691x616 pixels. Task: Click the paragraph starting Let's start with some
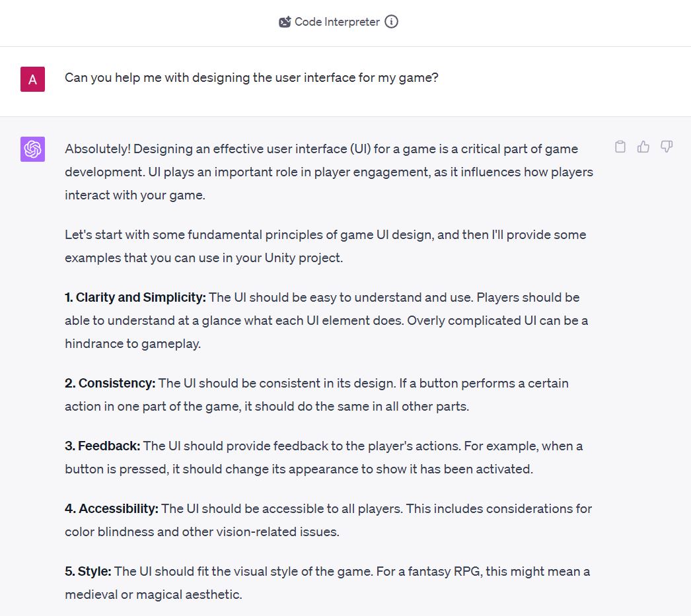point(325,246)
